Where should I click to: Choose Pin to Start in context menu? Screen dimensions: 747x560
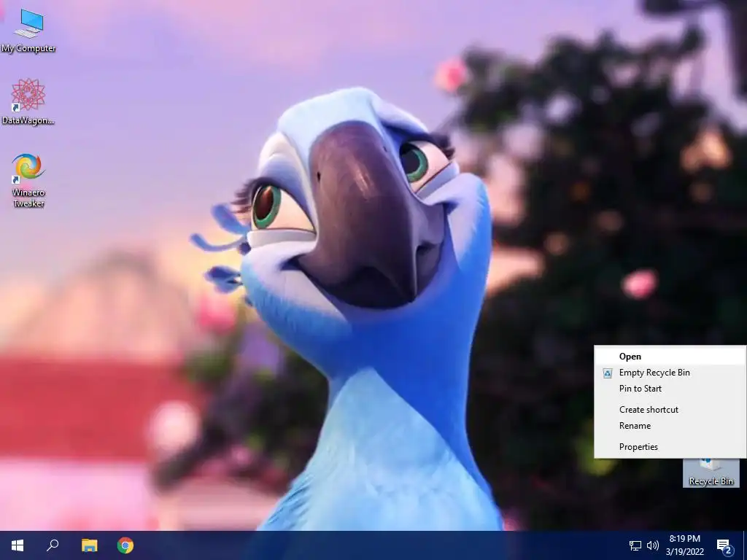[x=670, y=389]
